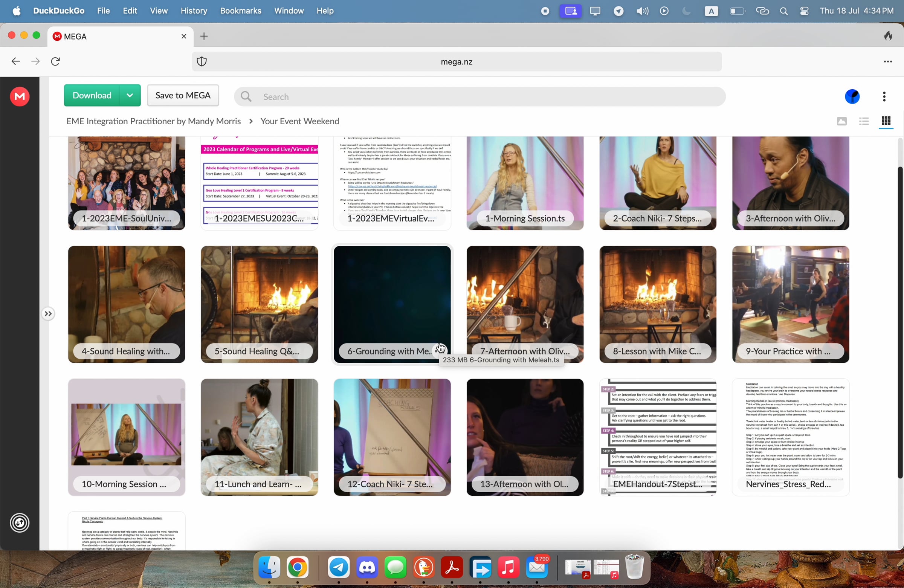Viewport: 904px width, 588px height.
Task: Open the Window menu
Action: pos(289,11)
